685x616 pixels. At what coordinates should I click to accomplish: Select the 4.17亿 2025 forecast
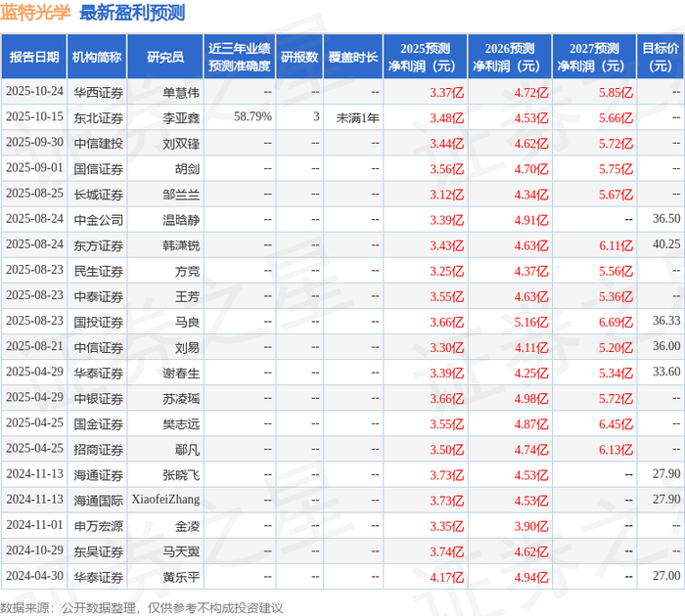(x=446, y=578)
